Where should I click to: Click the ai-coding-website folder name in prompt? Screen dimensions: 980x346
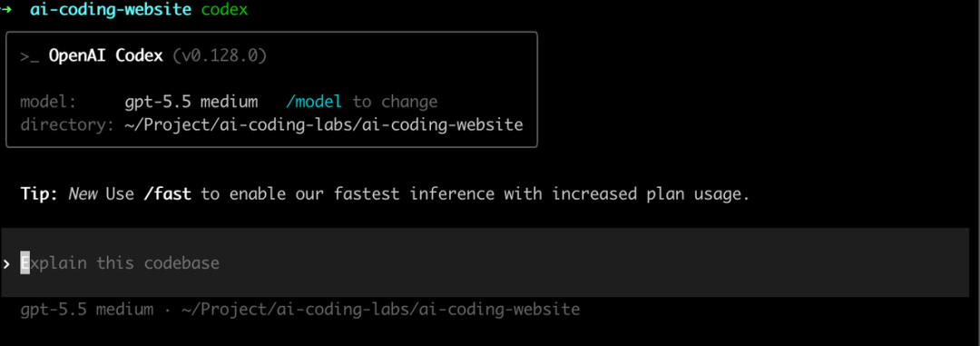click(111, 11)
